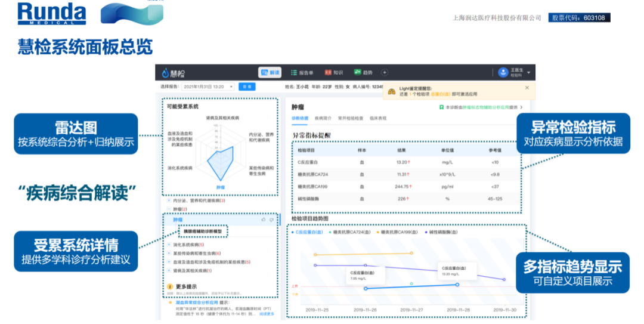Select the 胰腺癌辅助诊断模型 item

[202, 231]
